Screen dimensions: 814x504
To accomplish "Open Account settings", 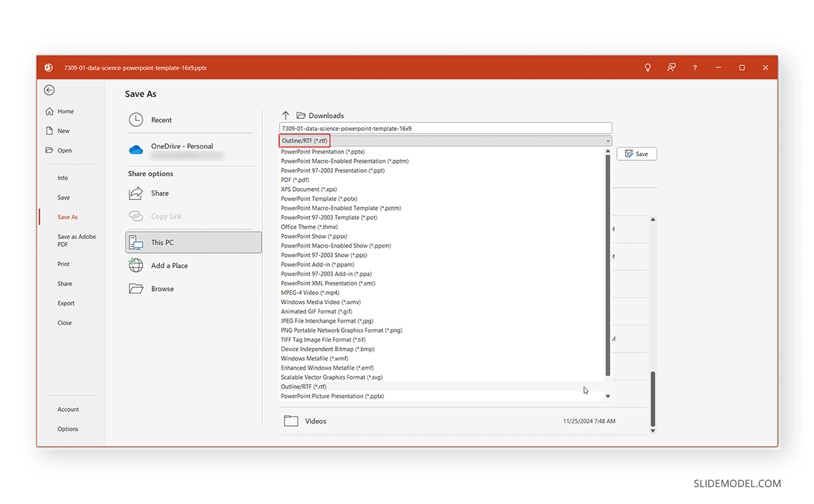I will (x=69, y=409).
